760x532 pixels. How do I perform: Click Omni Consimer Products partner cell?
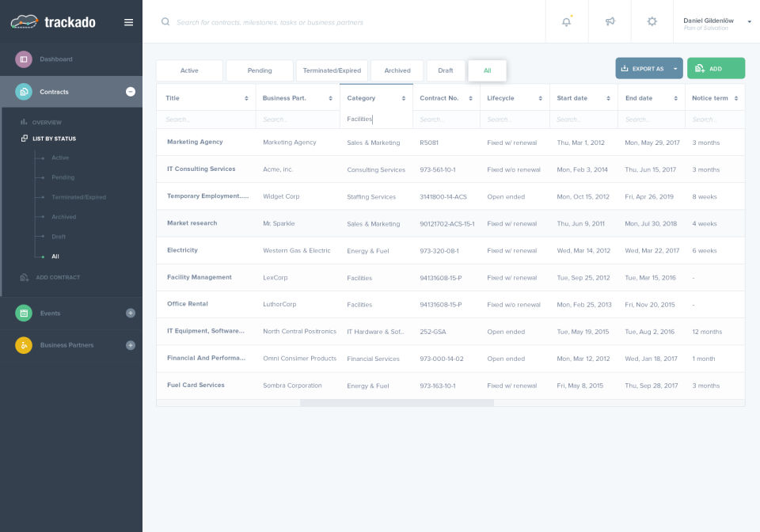(299, 359)
